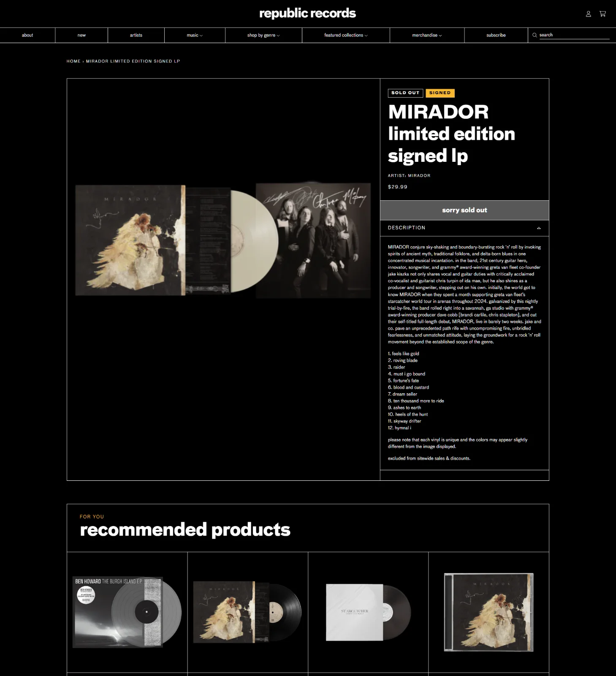This screenshot has width=616, height=676.
Task: Click track '11. skyway drifter'
Action: 404,421
